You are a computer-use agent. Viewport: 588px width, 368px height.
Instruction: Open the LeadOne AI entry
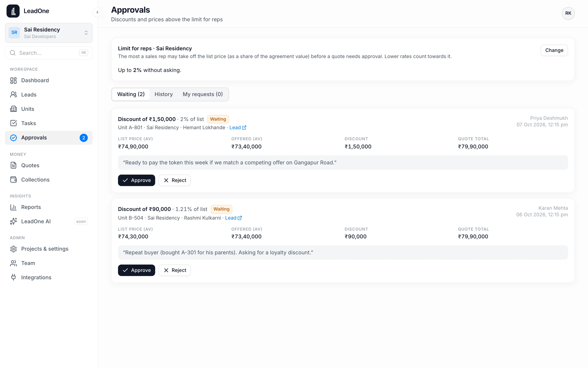(49, 221)
